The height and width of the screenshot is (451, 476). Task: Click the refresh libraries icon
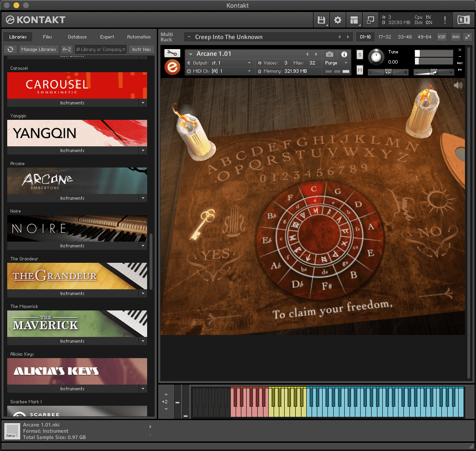[10, 49]
